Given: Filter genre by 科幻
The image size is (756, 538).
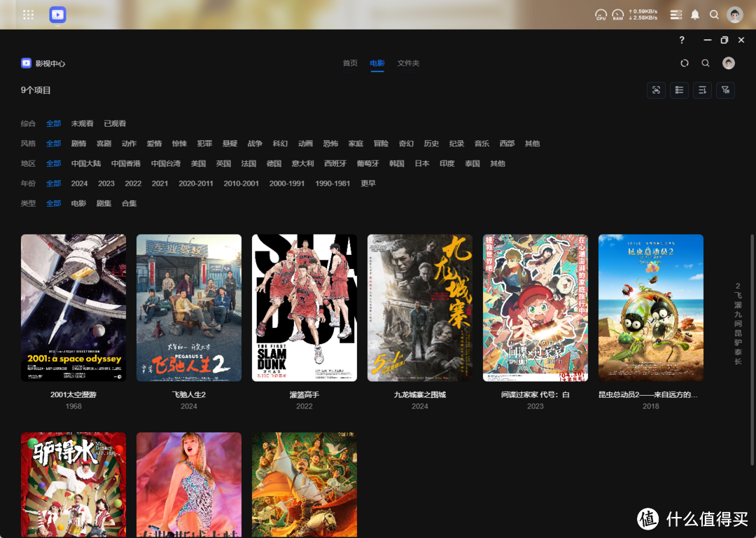Looking at the screenshot, I should 280,144.
